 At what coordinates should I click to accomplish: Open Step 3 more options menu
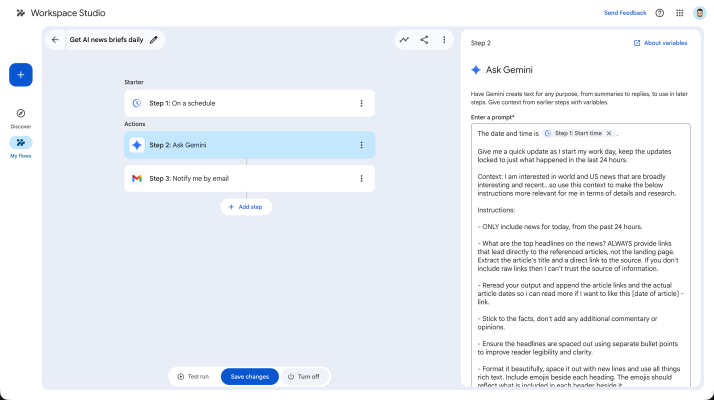pos(362,179)
